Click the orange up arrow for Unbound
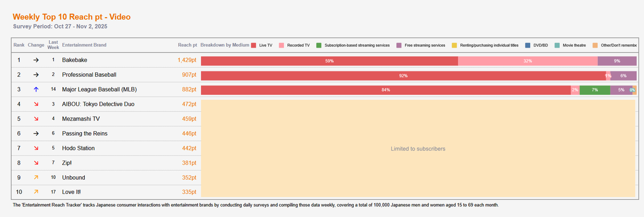The height and width of the screenshot is (217, 644). point(36,177)
